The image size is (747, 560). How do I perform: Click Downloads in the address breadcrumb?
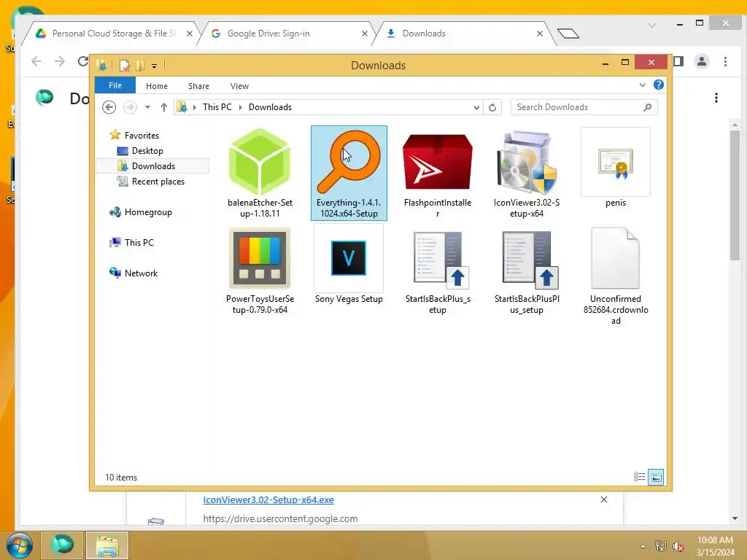pos(270,107)
